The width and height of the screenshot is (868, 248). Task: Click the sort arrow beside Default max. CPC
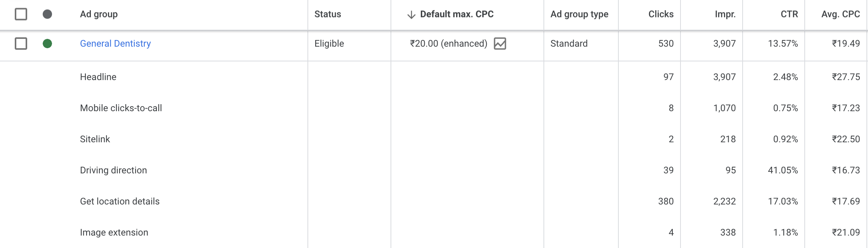tap(411, 15)
